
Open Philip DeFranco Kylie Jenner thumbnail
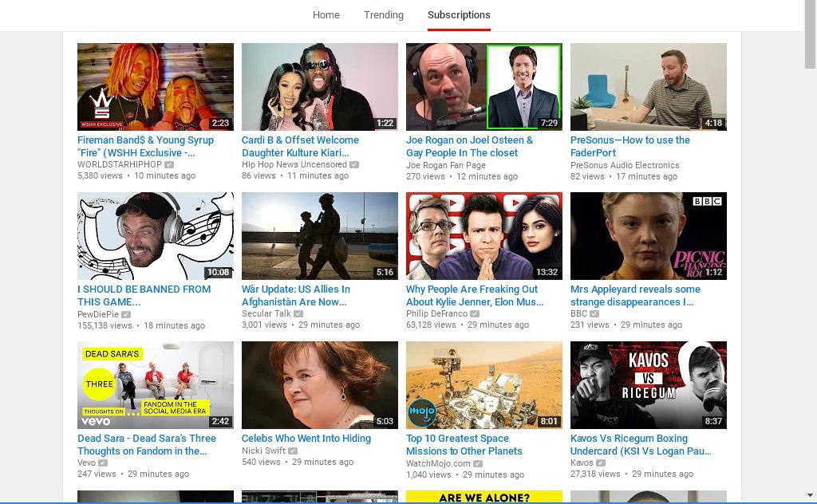(484, 236)
